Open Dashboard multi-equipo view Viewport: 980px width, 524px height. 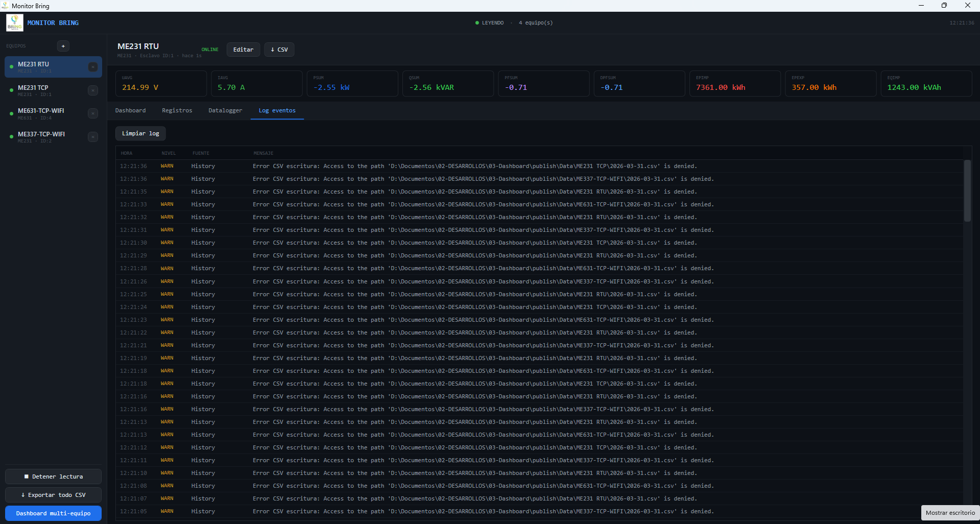53,513
